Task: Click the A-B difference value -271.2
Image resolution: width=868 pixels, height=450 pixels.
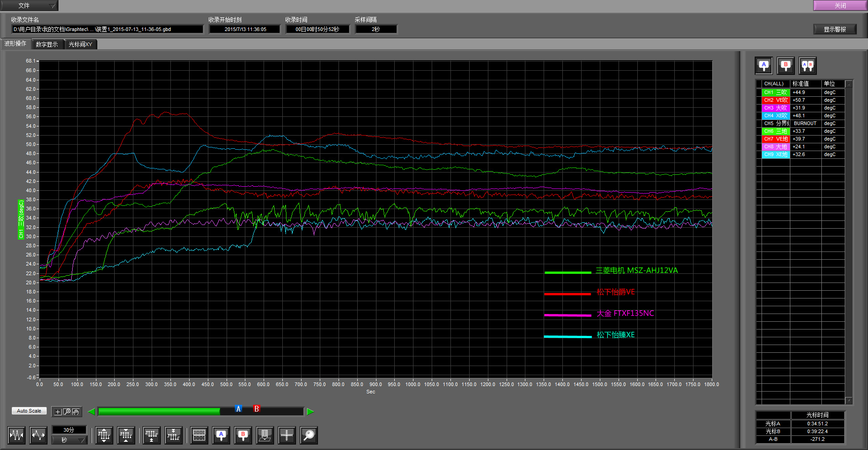Action: click(x=817, y=439)
